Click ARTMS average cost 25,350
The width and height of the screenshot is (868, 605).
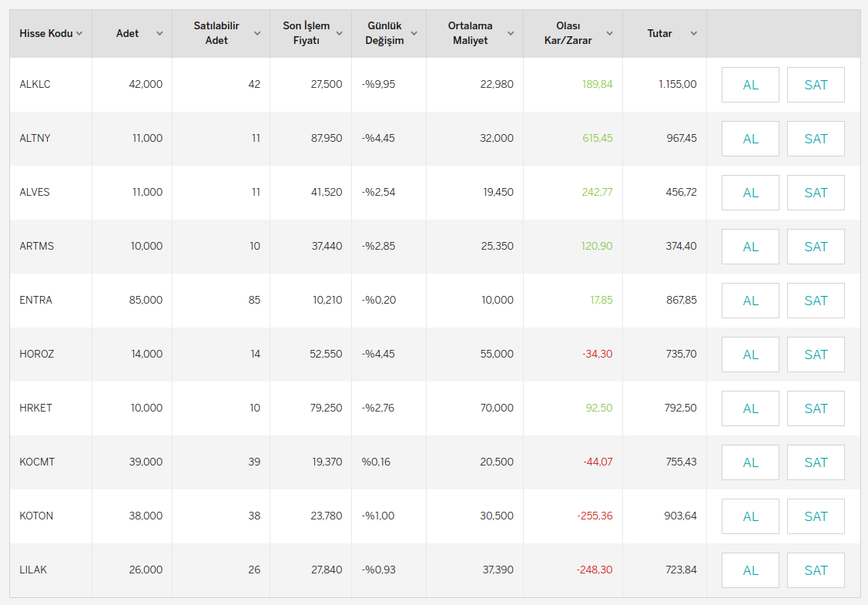497,246
